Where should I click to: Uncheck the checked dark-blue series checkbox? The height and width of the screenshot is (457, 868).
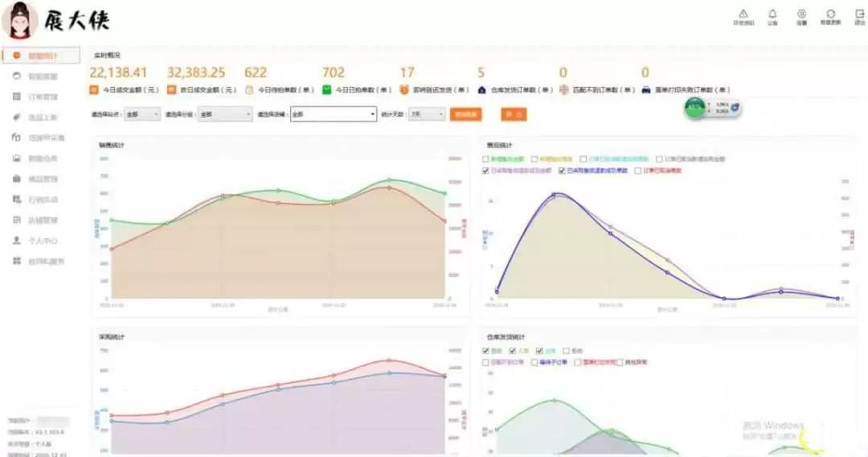pyautogui.click(x=561, y=171)
